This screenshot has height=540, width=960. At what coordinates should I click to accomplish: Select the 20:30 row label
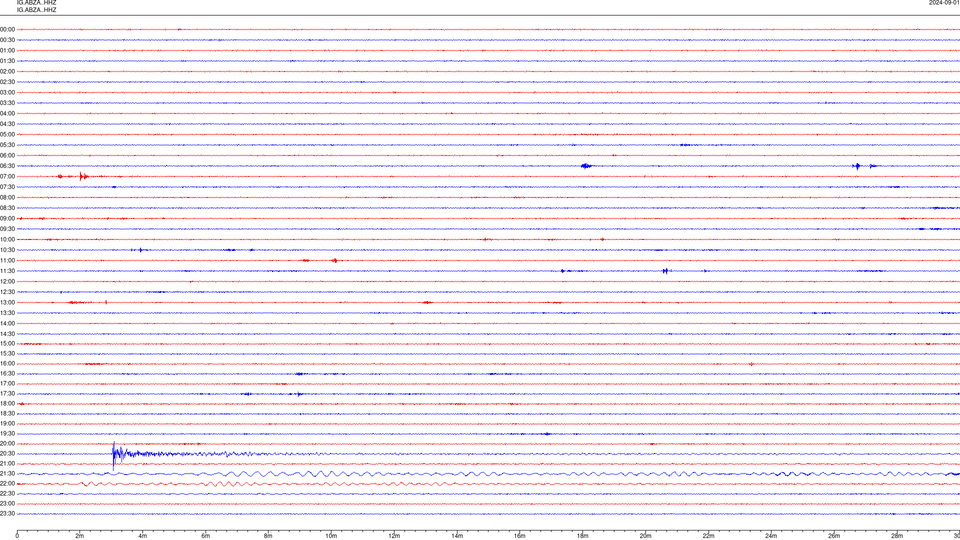tap(7, 454)
